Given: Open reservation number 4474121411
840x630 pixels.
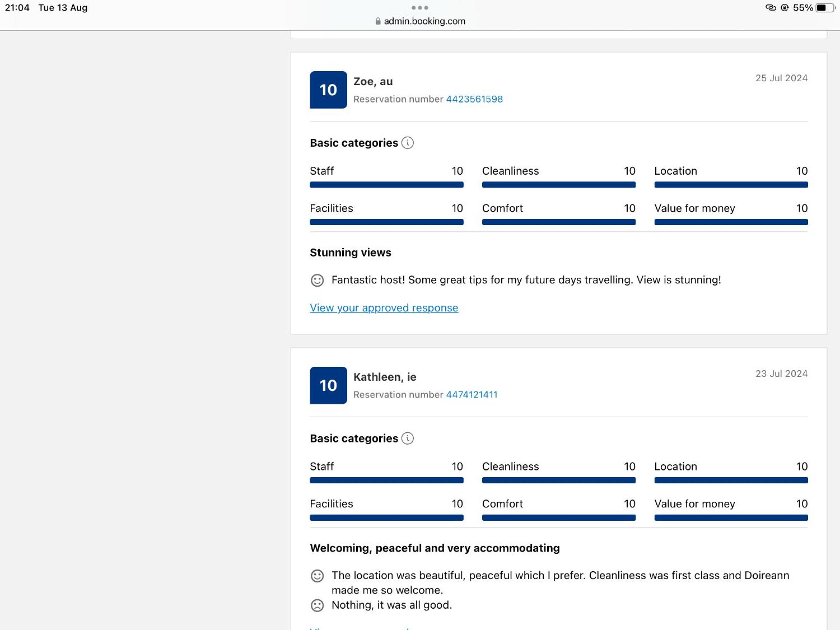Looking at the screenshot, I should tap(471, 395).
